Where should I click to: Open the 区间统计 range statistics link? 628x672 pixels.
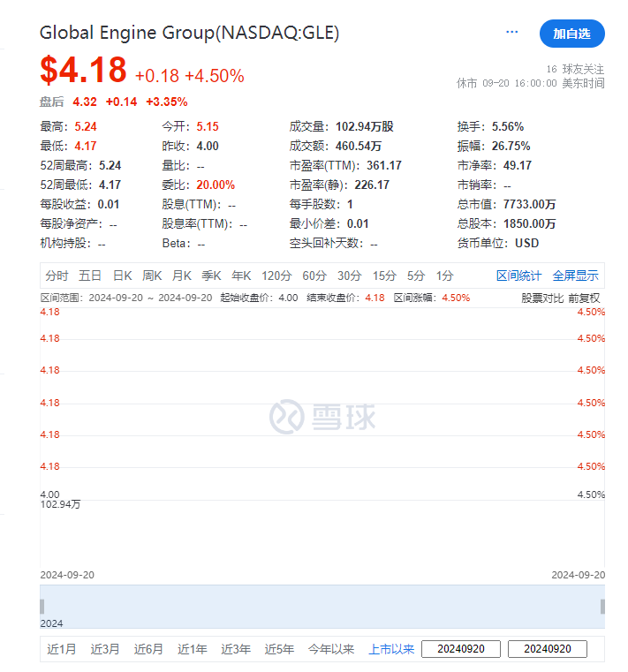(x=518, y=276)
